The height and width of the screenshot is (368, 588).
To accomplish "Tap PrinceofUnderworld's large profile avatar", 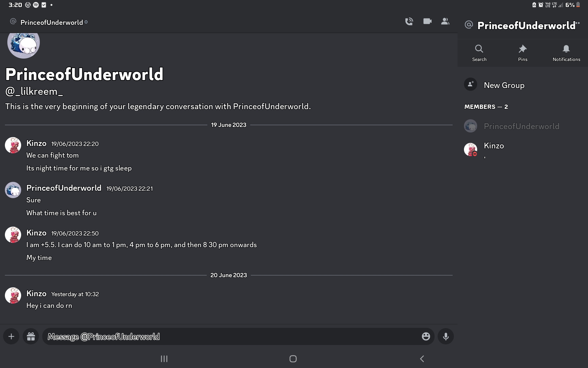I will (x=24, y=43).
